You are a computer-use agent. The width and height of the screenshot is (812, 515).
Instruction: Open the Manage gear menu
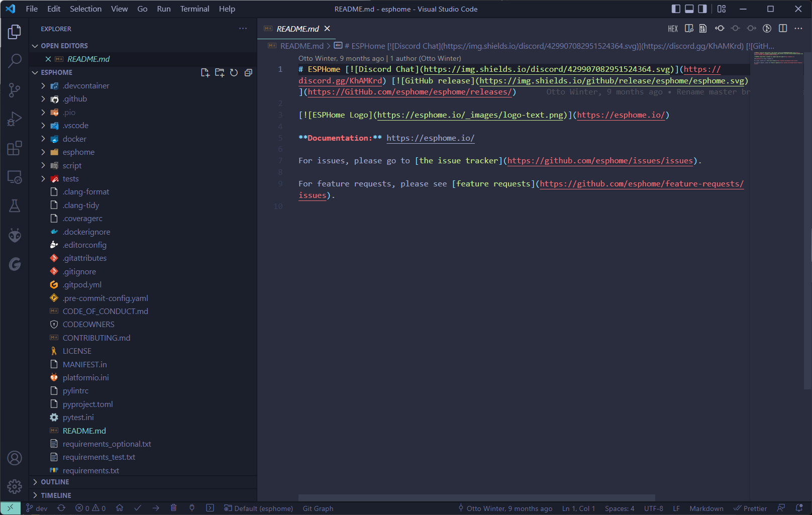[x=15, y=486]
